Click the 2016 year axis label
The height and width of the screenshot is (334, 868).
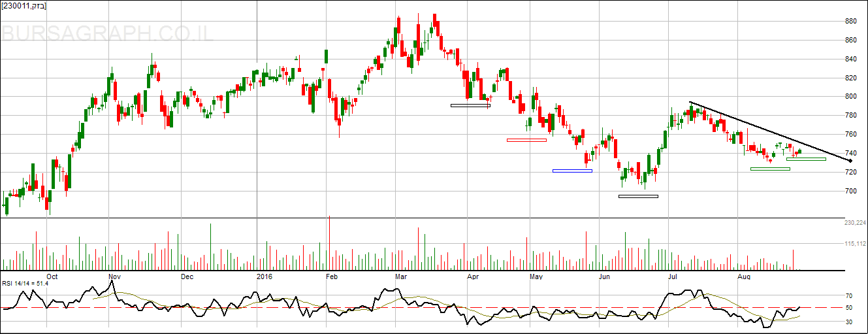tap(264, 276)
